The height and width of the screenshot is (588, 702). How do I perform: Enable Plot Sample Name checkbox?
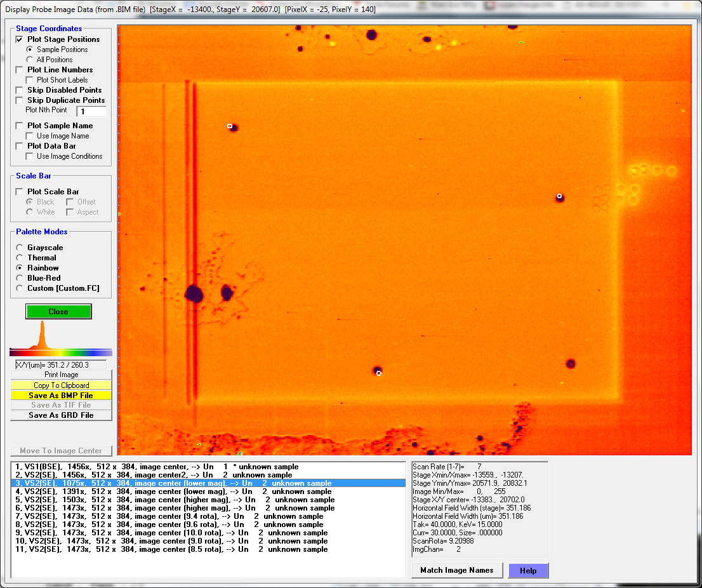click(x=20, y=126)
